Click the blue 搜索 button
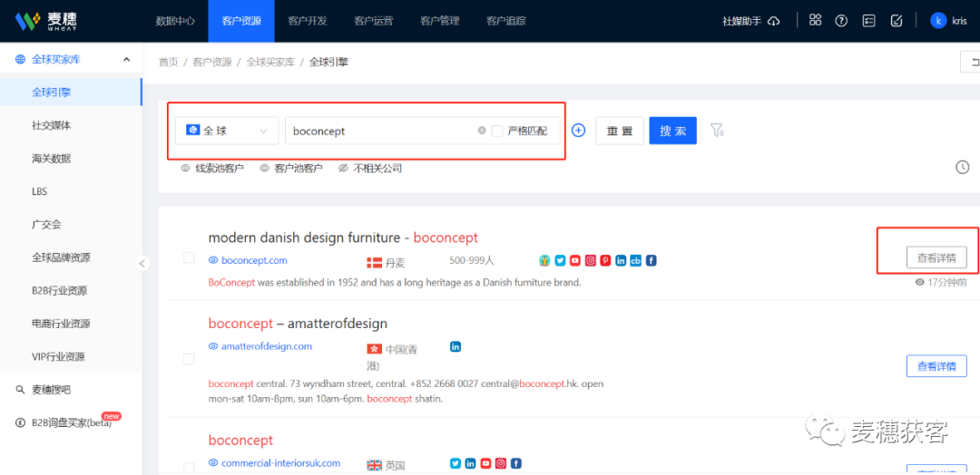Image resolution: width=980 pixels, height=475 pixels. (672, 131)
